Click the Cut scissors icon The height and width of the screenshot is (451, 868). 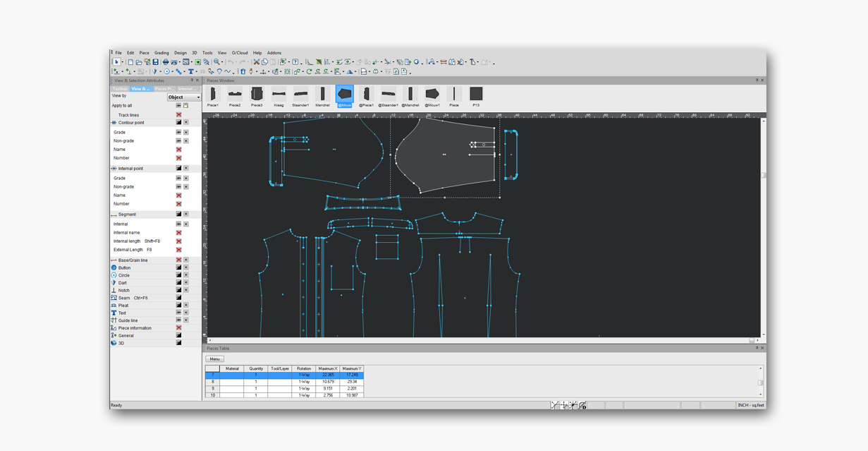pyautogui.click(x=256, y=62)
